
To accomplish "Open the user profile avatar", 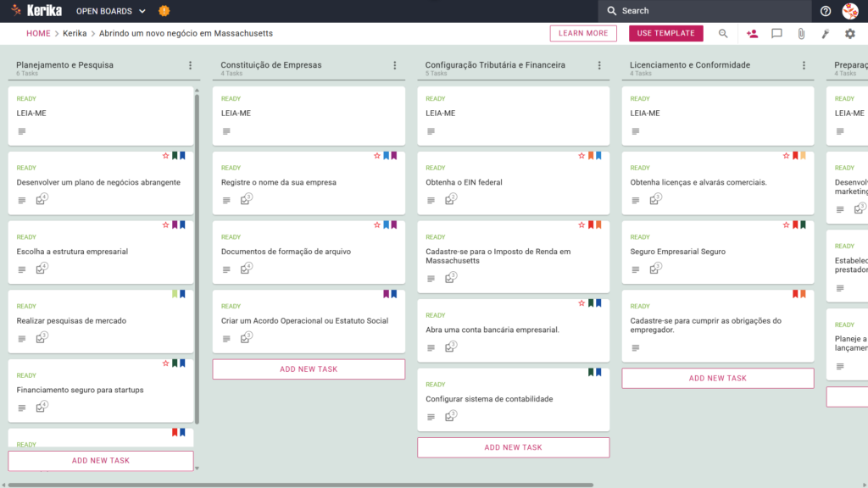I will coord(850,10).
